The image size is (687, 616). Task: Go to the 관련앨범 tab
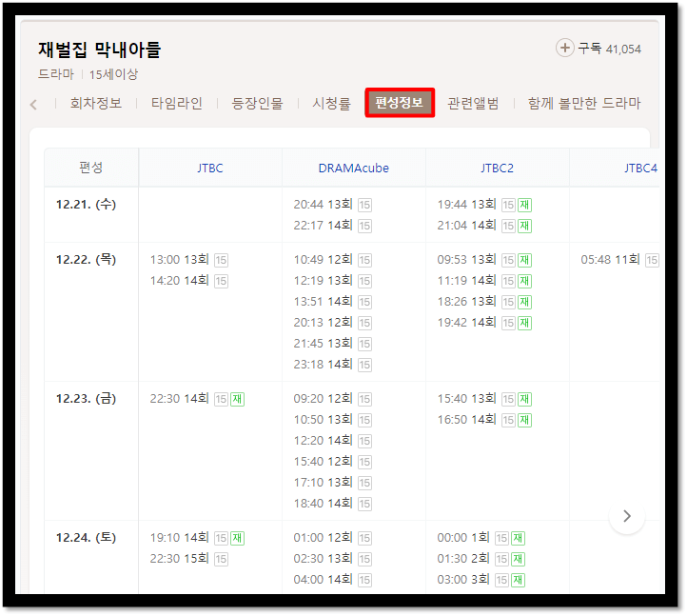tap(473, 104)
